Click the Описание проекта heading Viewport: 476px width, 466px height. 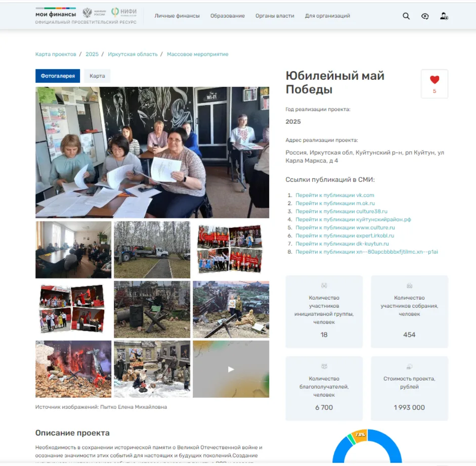72,433
